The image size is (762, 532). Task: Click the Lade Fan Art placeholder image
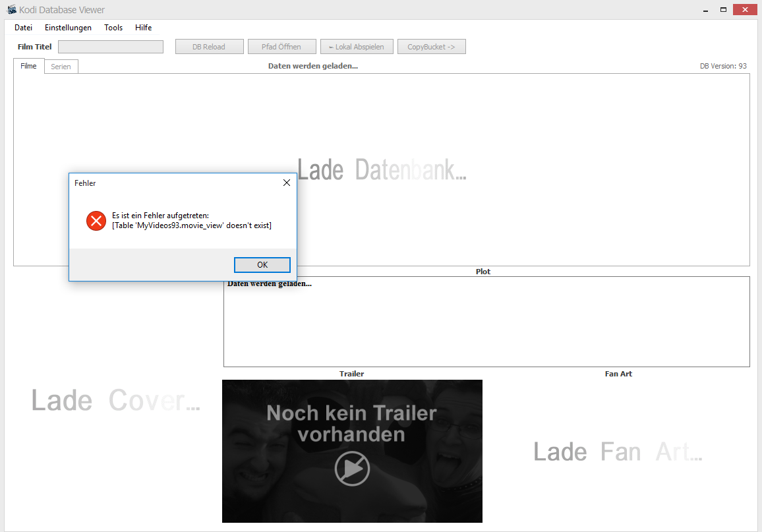618,452
